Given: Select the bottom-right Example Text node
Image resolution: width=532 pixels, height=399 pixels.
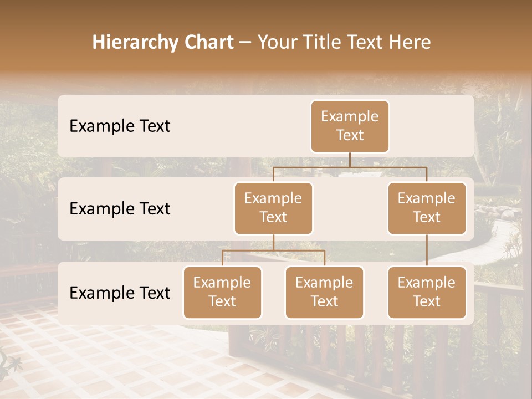Looking at the screenshot, I should pyautogui.click(x=427, y=293).
